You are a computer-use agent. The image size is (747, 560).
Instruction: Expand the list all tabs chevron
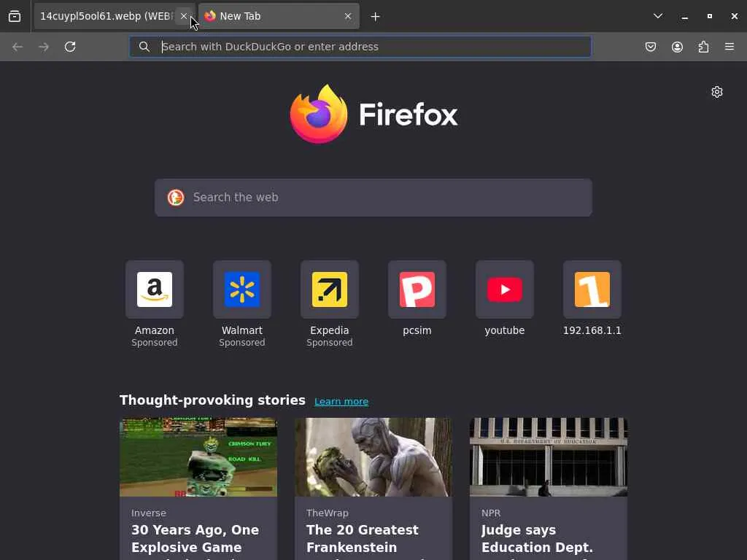658,16
